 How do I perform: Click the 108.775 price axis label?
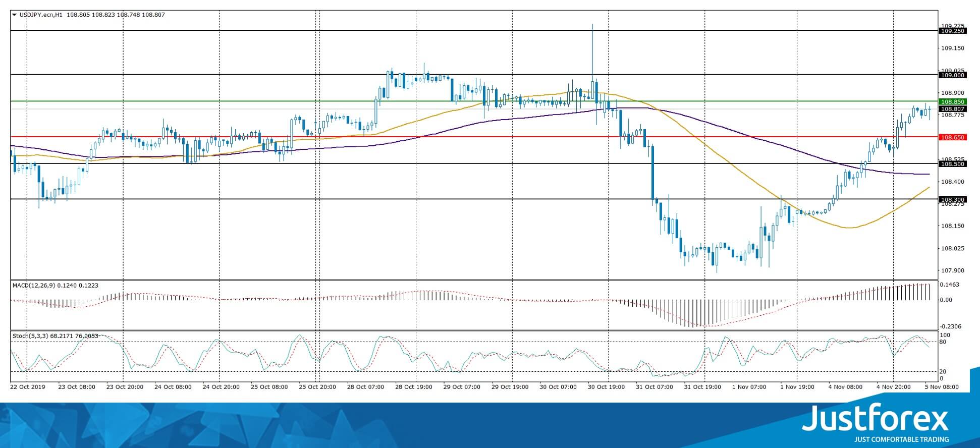953,115
